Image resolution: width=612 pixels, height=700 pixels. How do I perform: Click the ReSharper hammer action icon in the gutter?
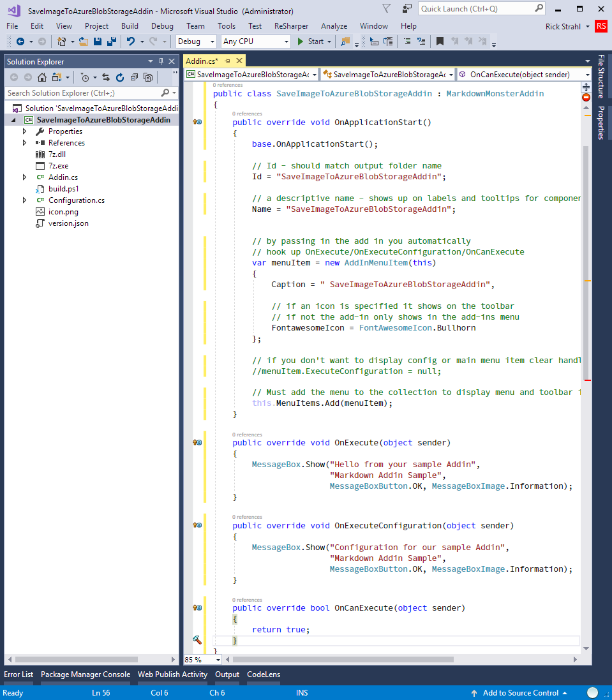197,640
